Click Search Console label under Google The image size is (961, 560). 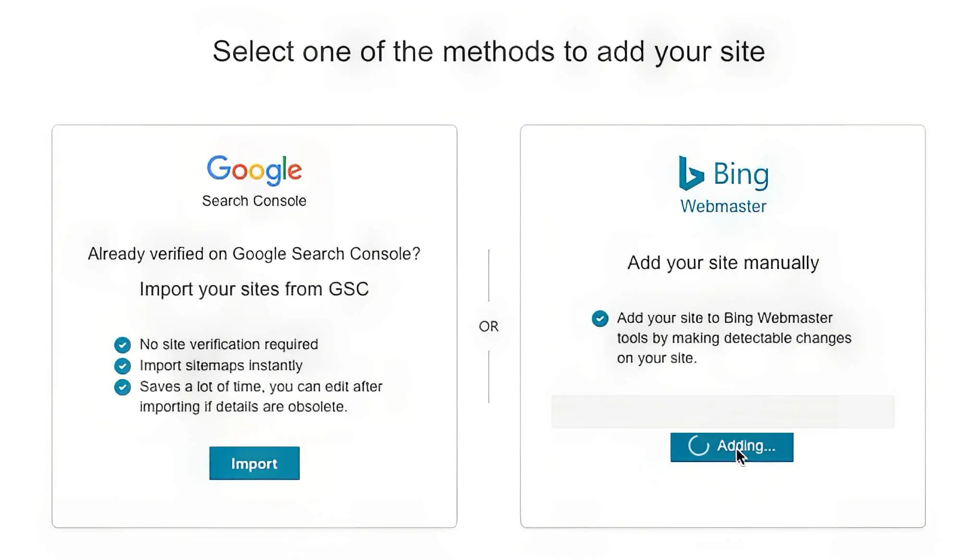pos(254,201)
